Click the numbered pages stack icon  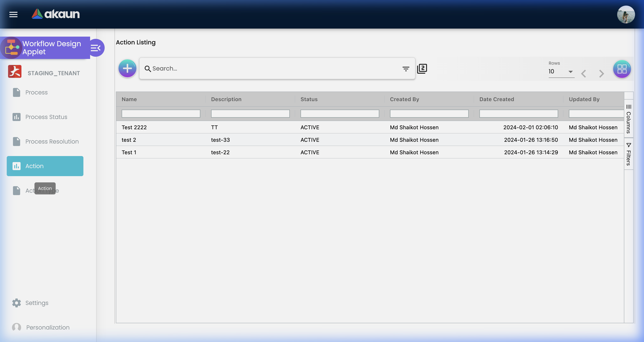click(422, 69)
